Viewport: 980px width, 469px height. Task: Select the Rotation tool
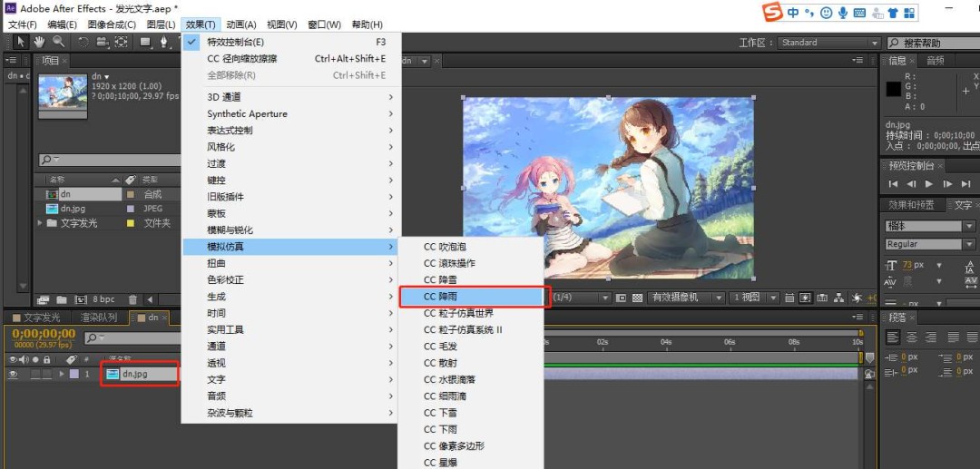coord(83,42)
